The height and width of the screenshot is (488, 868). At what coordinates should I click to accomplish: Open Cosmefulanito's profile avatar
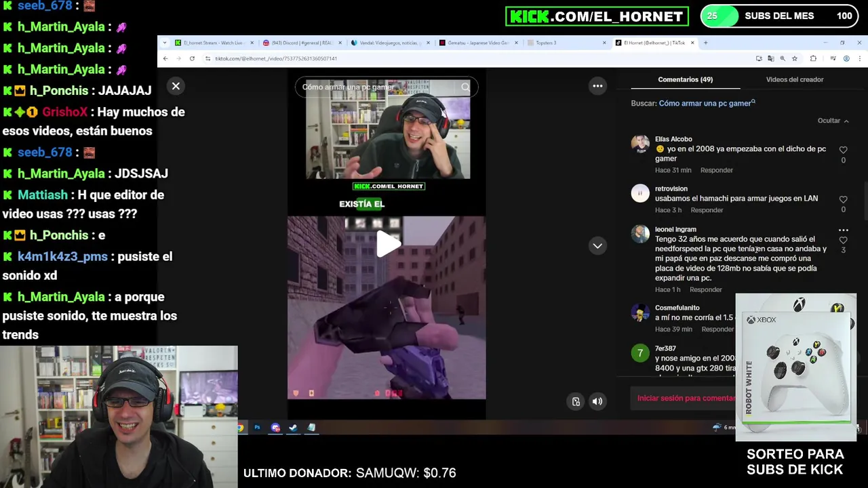coord(640,313)
